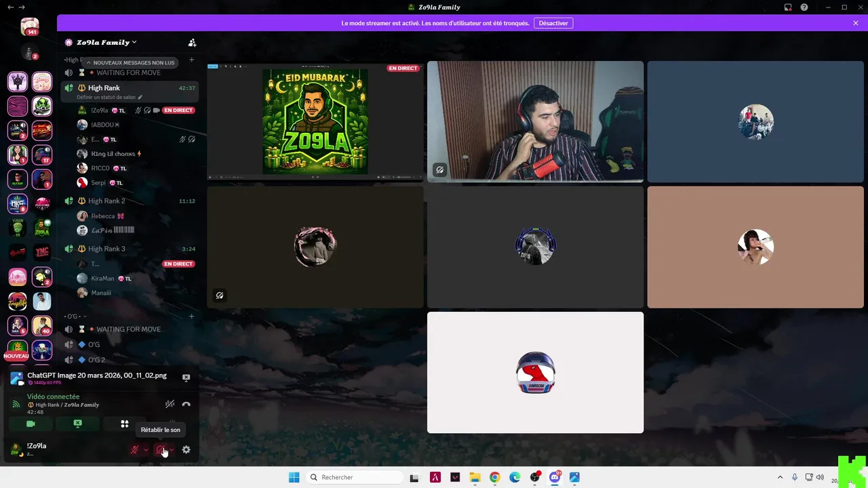Join the top WAITING FOR MOVE voice channel
This screenshot has width=868, height=488.
tap(128, 73)
